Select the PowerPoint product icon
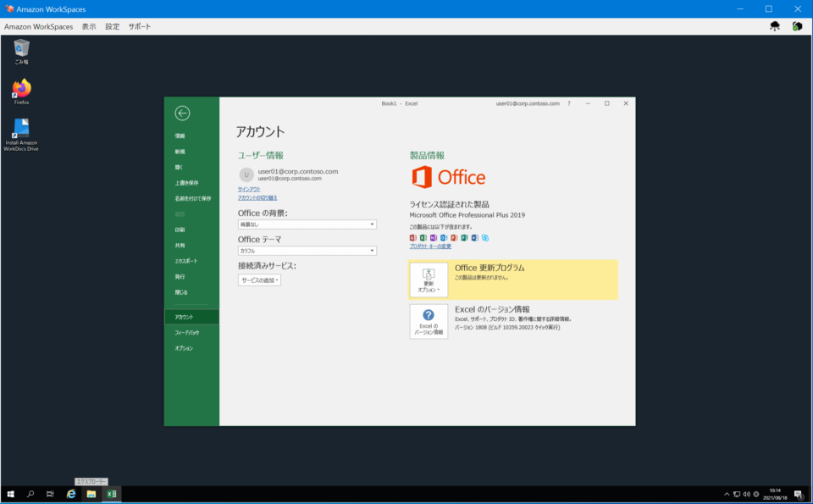The image size is (813, 504). (454, 238)
